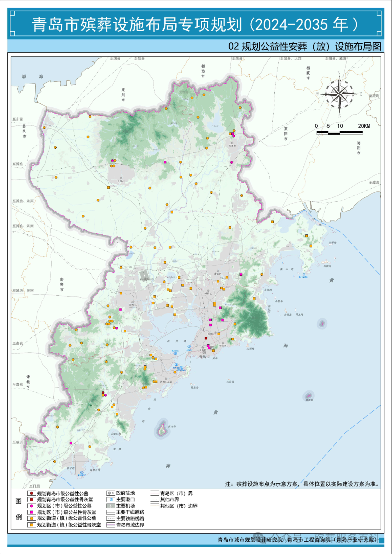Click the 灵山岛 island on the map

[162, 428]
